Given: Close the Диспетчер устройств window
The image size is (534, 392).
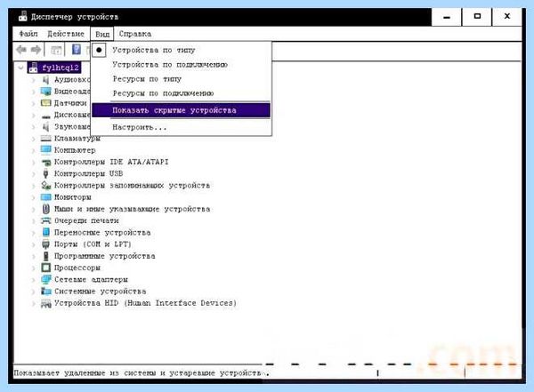Looking at the screenshot, I should pyautogui.click(x=506, y=17).
